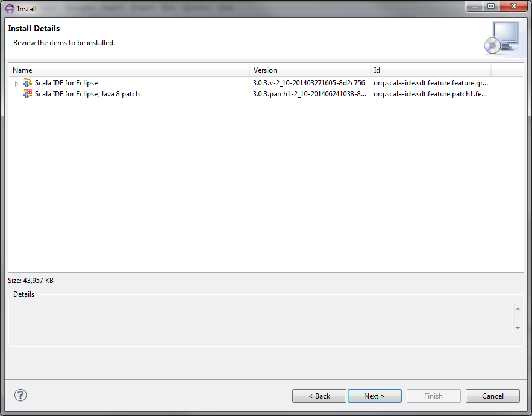532x416 pixels.
Task: Select org.scala-ide.sdt.feature.patch1 Id cell
Action: point(430,94)
